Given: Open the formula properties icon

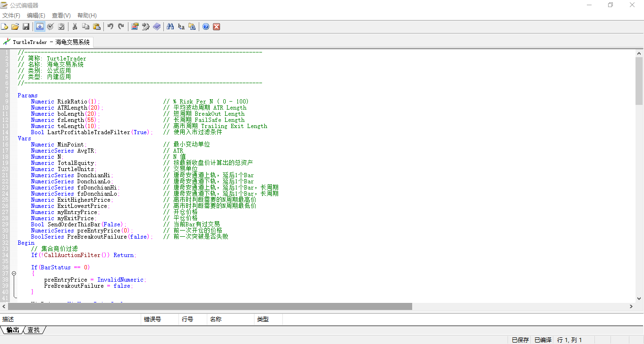Looking at the screenshot, I should tap(135, 27).
